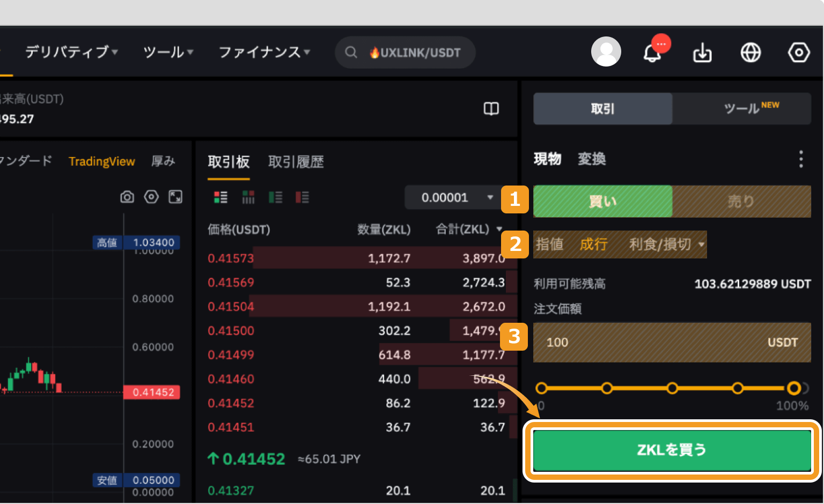Open the hexagon settings icon in header
This screenshot has height=504, width=824.
(x=799, y=53)
